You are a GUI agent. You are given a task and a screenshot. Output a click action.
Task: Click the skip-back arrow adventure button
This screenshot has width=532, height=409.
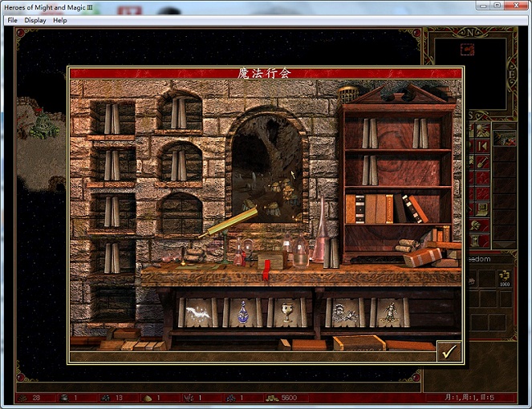[x=482, y=147]
